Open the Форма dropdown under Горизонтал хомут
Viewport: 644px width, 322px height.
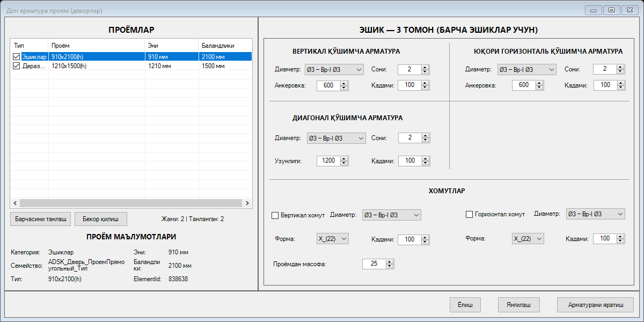528,238
